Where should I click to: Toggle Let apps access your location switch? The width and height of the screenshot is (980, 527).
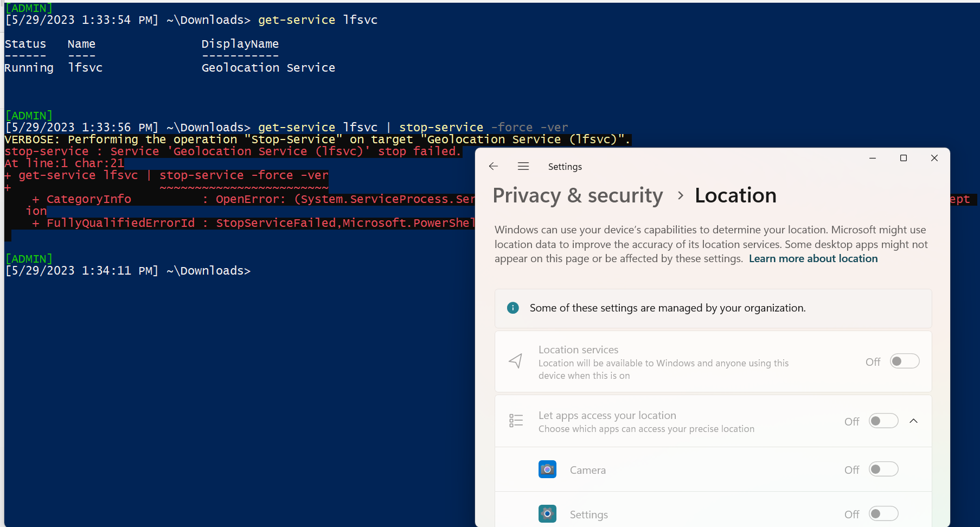883,421
